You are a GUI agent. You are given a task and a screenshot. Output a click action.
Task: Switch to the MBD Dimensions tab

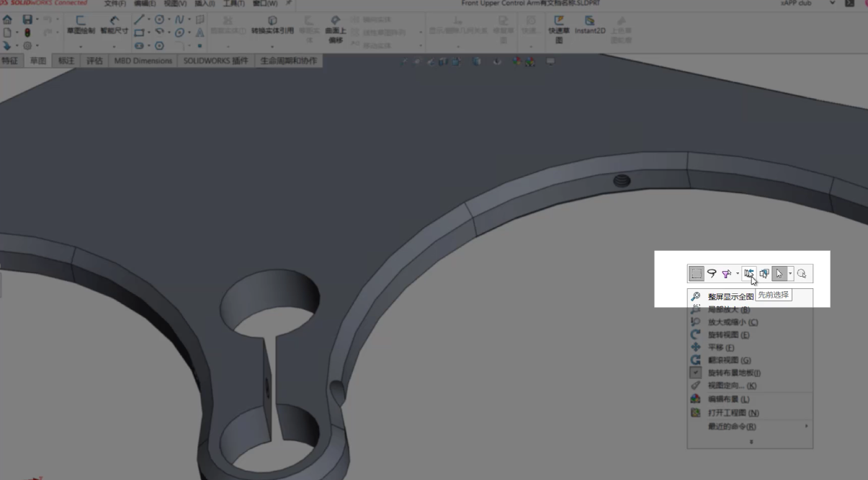(143, 61)
